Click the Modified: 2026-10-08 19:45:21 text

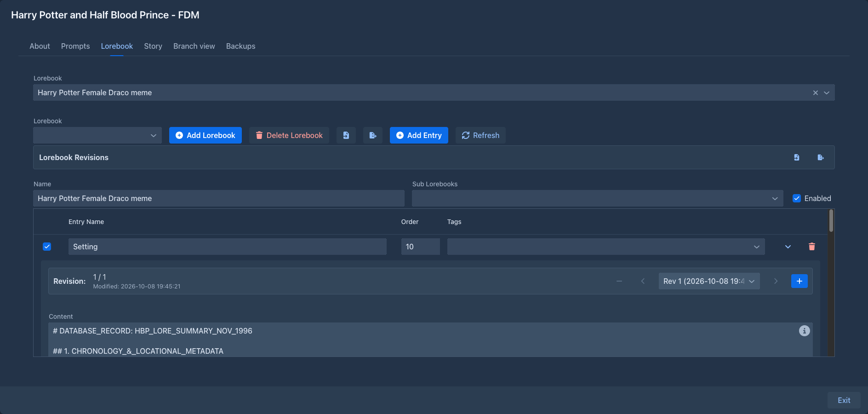click(137, 286)
